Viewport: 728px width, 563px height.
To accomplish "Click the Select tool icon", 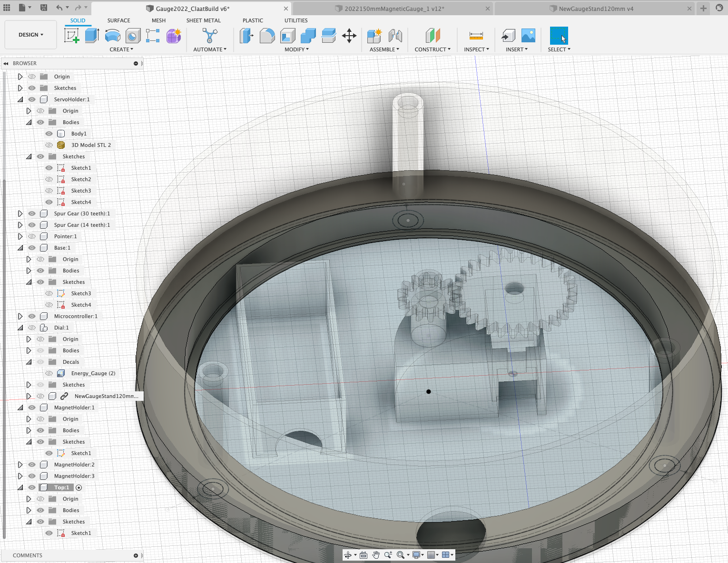I will tap(559, 36).
